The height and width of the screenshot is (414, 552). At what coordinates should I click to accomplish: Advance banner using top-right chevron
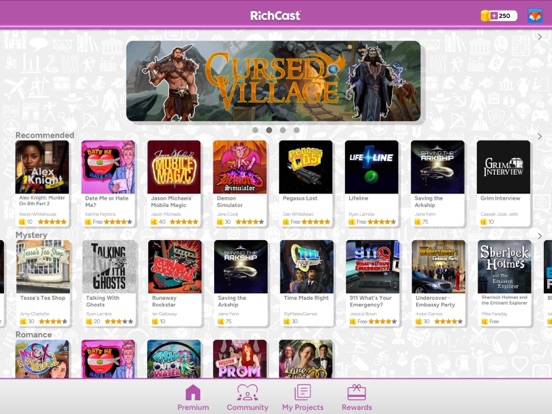click(x=540, y=37)
